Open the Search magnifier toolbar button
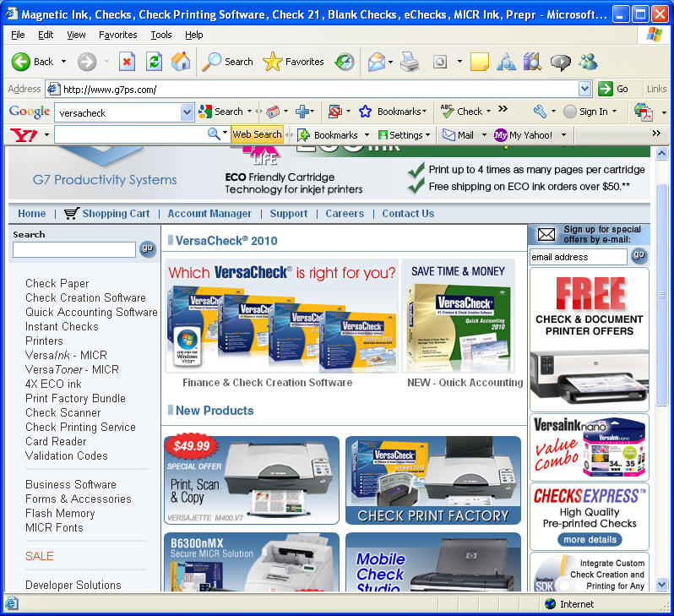This screenshot has height=616, width=674. pos(227,62)
